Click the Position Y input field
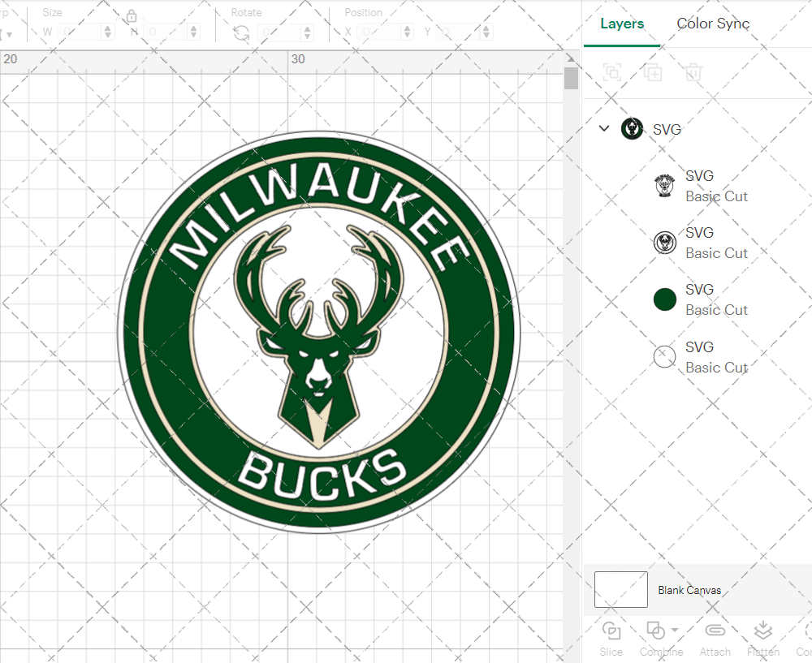 tap(459, 32)
